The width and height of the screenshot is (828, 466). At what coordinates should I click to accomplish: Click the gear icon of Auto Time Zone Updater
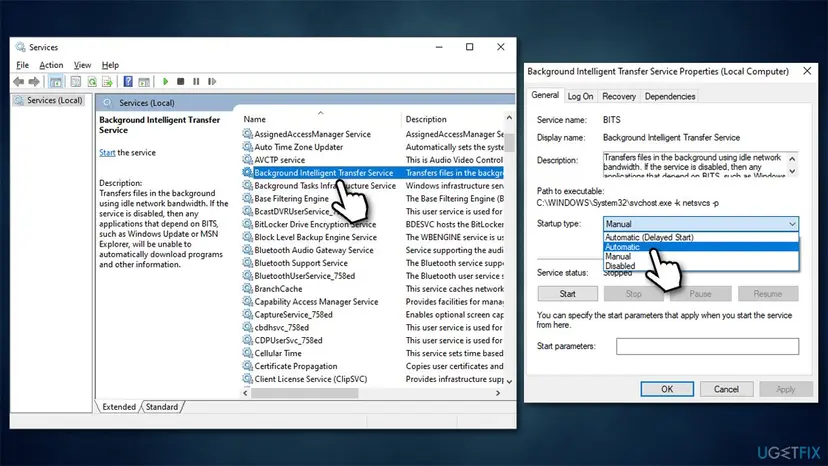[247, 147]
